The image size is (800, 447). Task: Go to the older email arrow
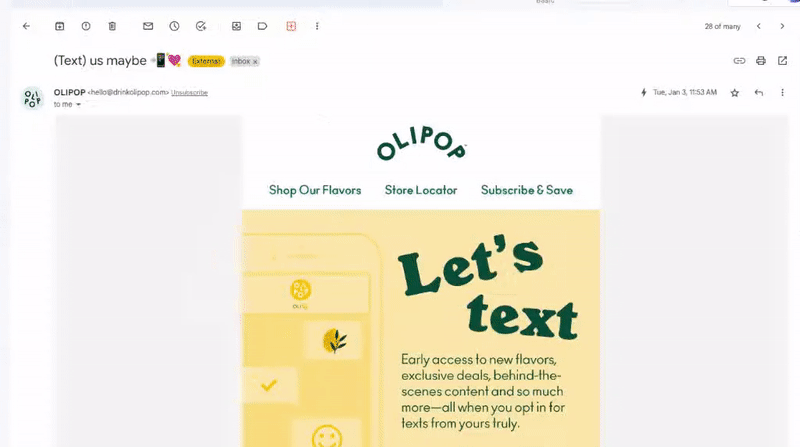[x=782, y=26]
